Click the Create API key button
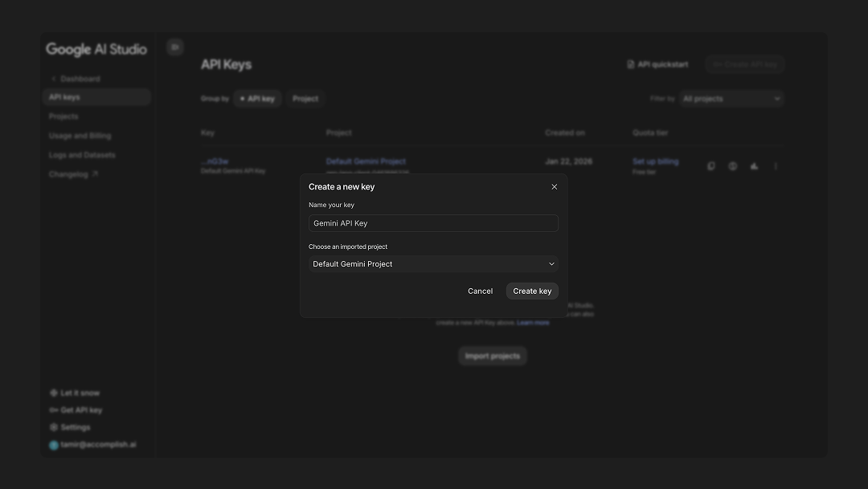The width and height of the screenshot is (868, 489). (744, 64)
